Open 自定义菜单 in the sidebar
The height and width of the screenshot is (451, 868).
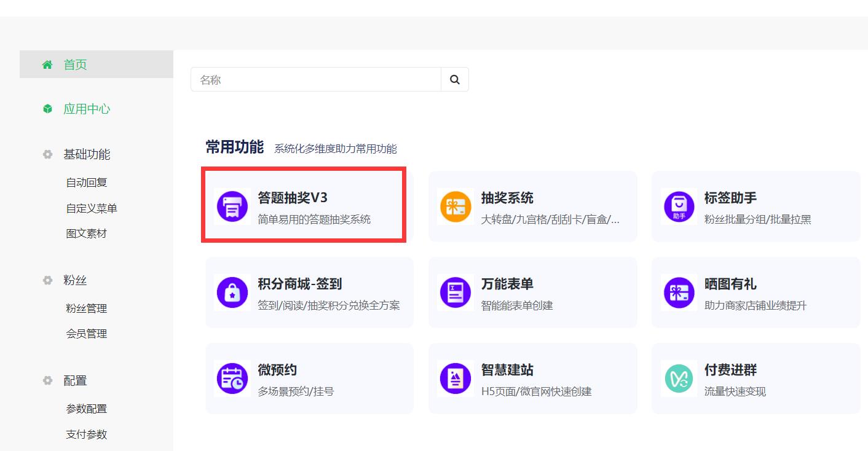click(x=92, y=208)
